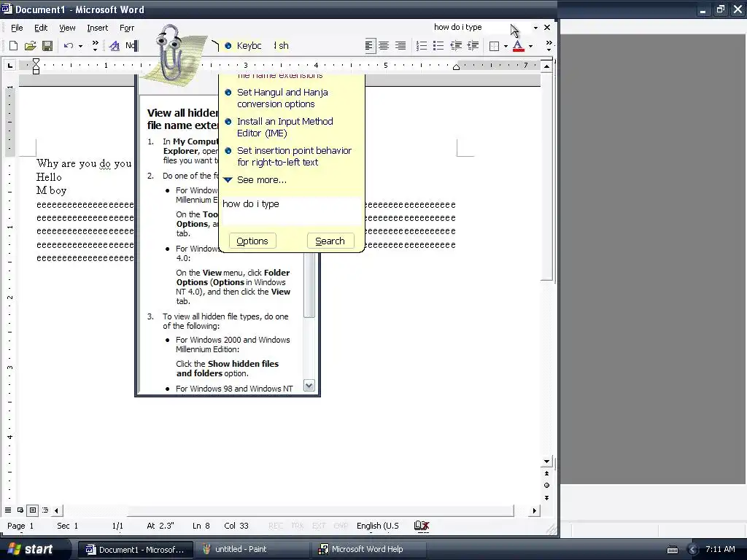Image resolution: width=747 pixels, height=560 pixels.
Task: Toggle REC macro recording in status bar
Action: (x=275, y=526)
